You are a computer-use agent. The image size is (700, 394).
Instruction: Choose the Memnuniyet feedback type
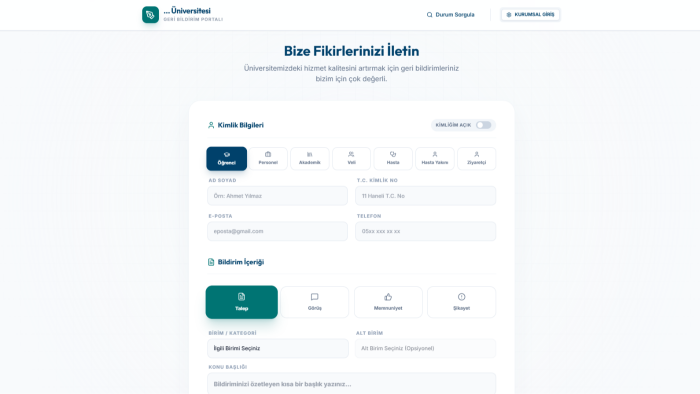click(388, 302)
